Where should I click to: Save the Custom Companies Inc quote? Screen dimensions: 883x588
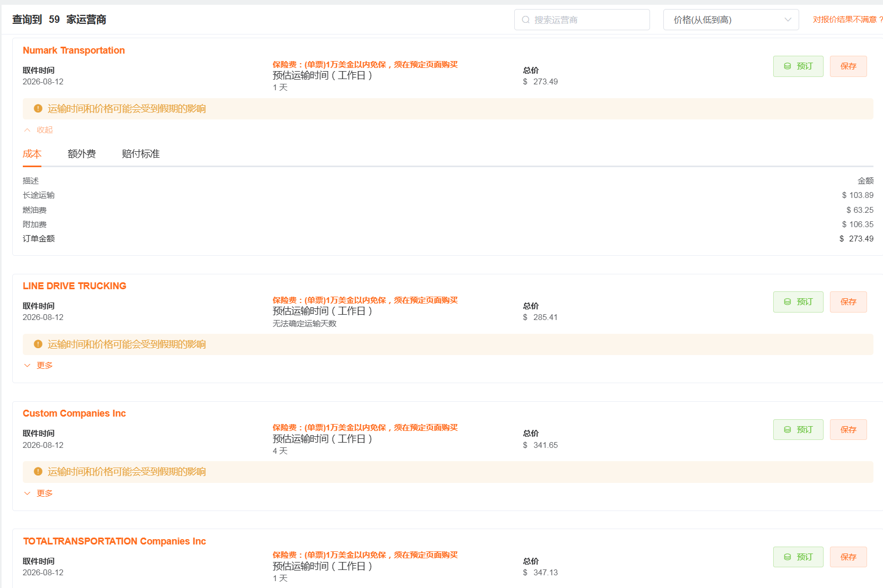[849, 429]
